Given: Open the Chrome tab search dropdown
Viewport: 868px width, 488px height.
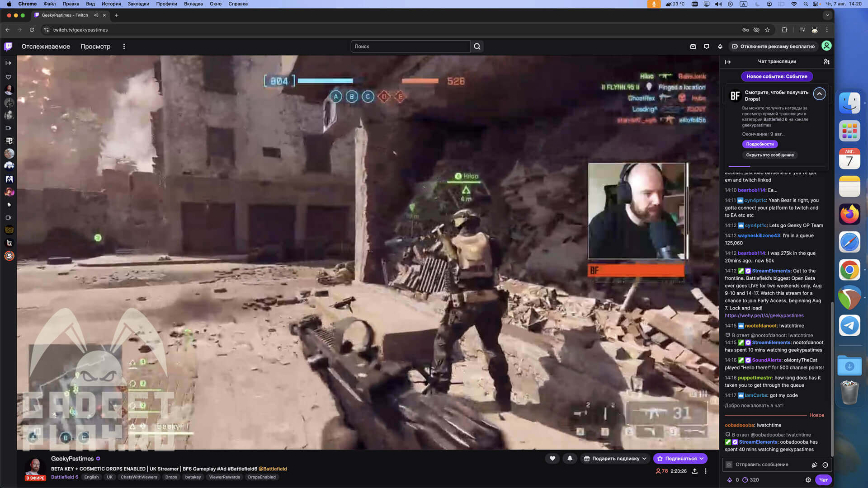Looking at the screenshot, I should click(827, 15).
